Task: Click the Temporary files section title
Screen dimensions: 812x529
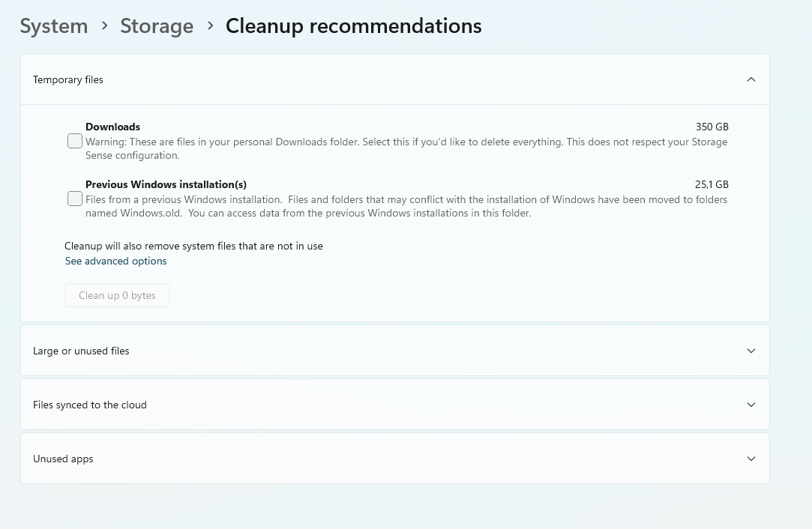Action: (x=68, y=79)
